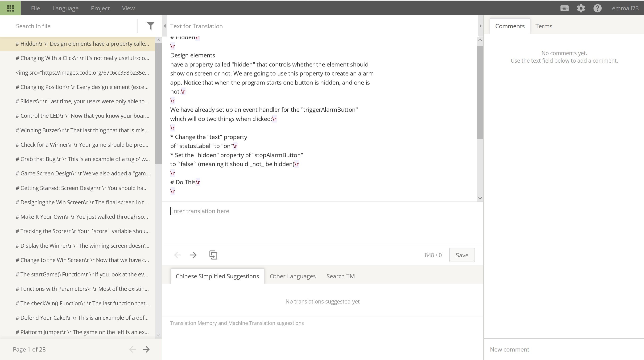Collapse the right comments panel
Viewport: 644px width, 360px height.
coord(480,26)
